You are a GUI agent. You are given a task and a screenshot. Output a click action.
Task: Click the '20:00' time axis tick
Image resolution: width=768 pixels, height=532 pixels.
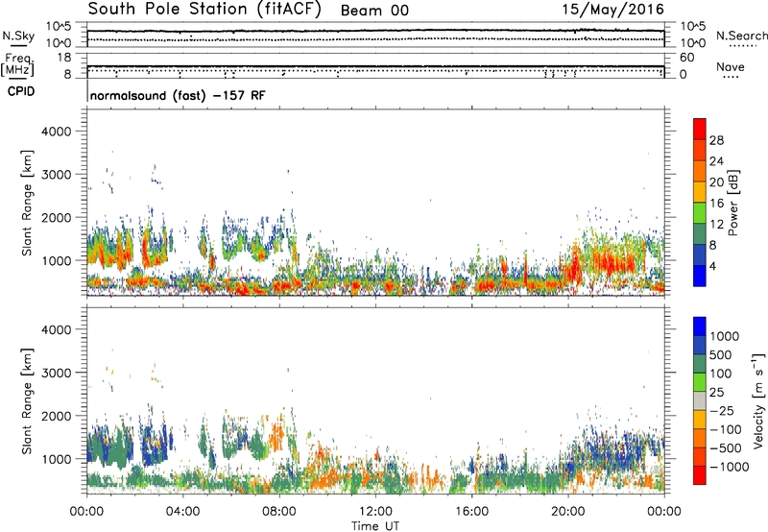click(x=567, y=512)
